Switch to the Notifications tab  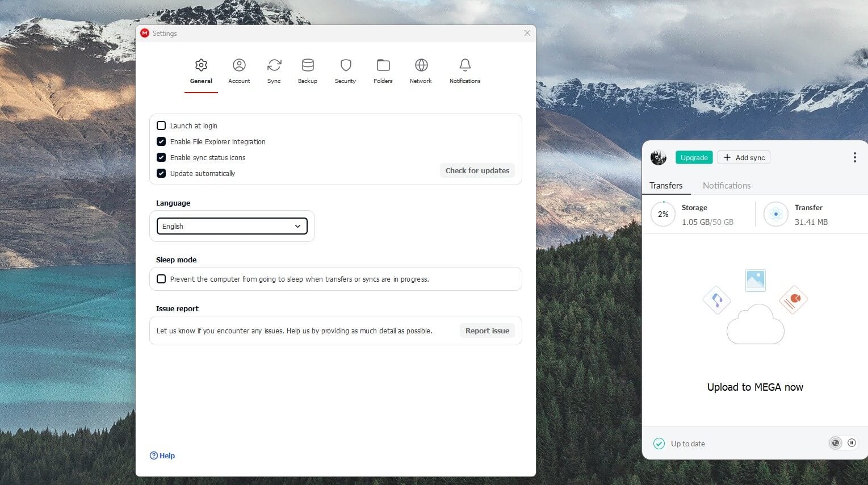[x=727, y=185]
